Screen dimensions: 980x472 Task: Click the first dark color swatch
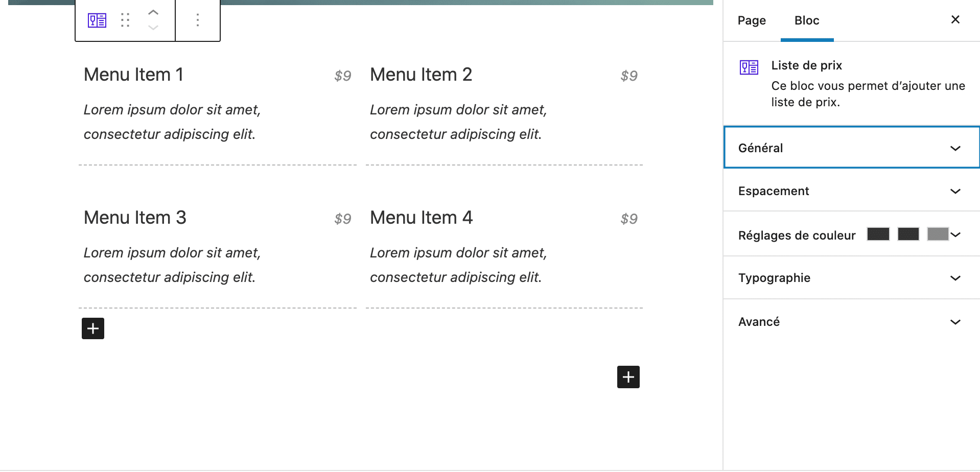[878, 234]
